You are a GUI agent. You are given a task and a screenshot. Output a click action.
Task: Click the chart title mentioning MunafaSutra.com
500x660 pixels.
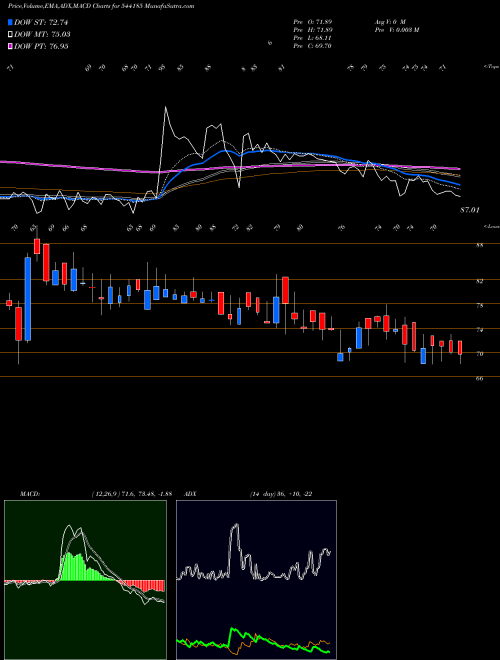click(101, 7)
